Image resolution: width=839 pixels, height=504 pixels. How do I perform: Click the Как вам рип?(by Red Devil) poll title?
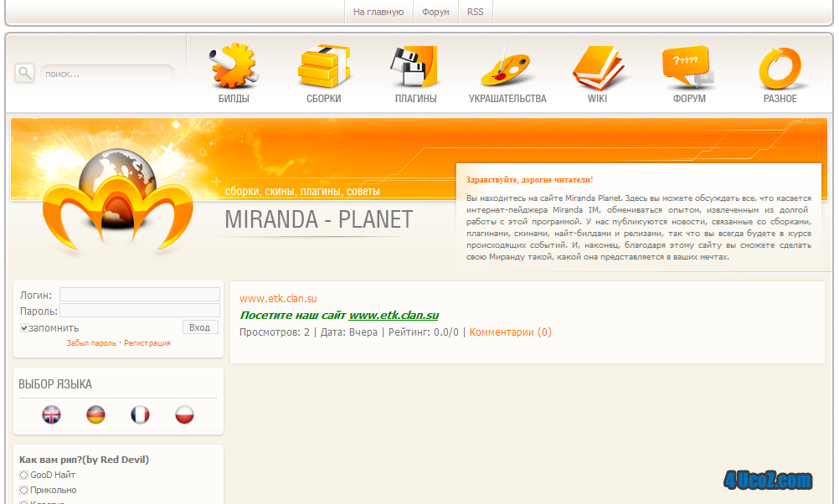tap(84, 460)
